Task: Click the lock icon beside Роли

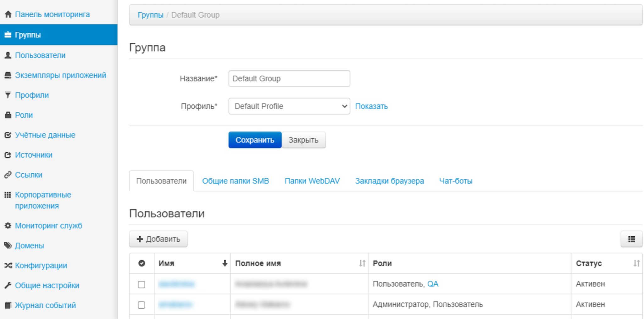Action: [8, 115]
